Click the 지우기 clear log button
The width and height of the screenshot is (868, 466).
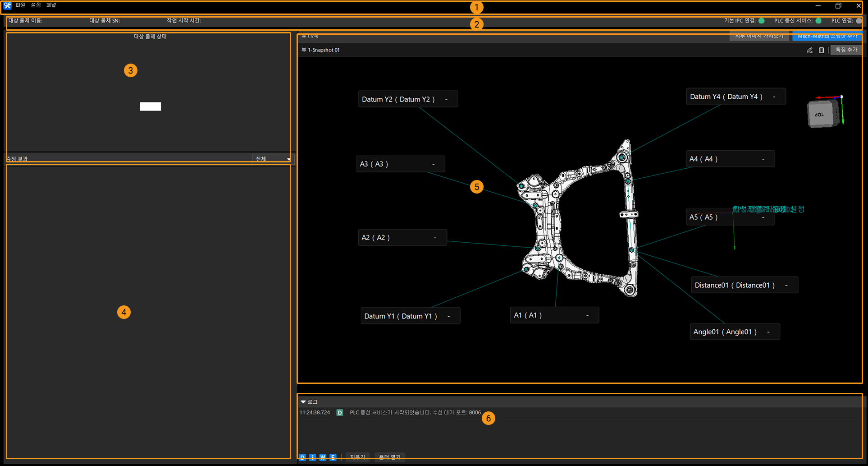point(358,457)
